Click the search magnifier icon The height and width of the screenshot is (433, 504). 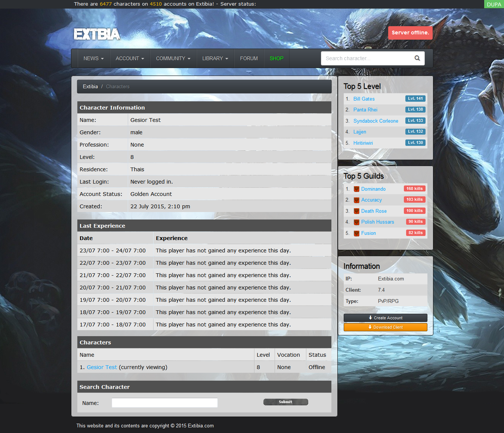click(417, 58)
